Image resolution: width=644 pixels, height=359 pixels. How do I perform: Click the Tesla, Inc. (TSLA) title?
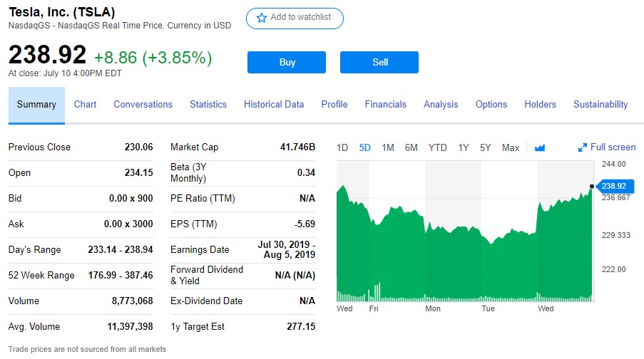pyautogui.click(x=62, y=12)
